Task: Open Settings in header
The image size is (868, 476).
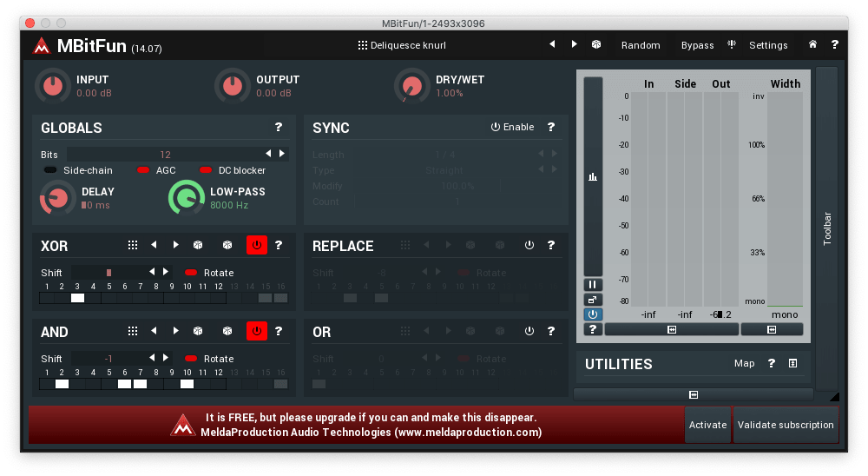Action: [768, 45]
